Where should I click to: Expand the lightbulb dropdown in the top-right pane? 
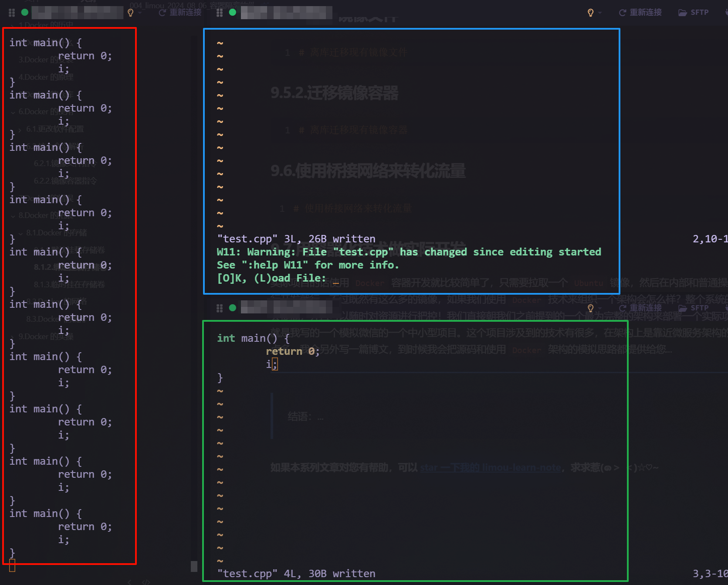(x=600, y=13)
